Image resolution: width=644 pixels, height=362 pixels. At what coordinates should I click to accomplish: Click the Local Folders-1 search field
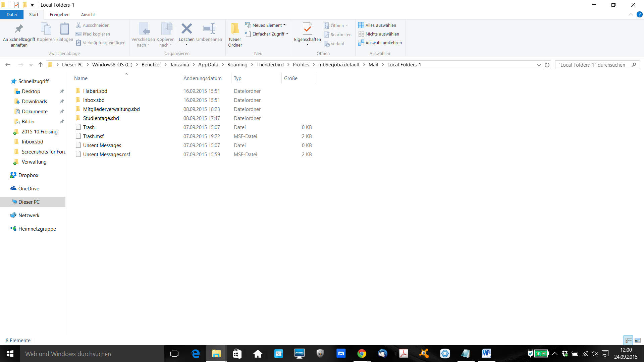(x=592, y=65)
